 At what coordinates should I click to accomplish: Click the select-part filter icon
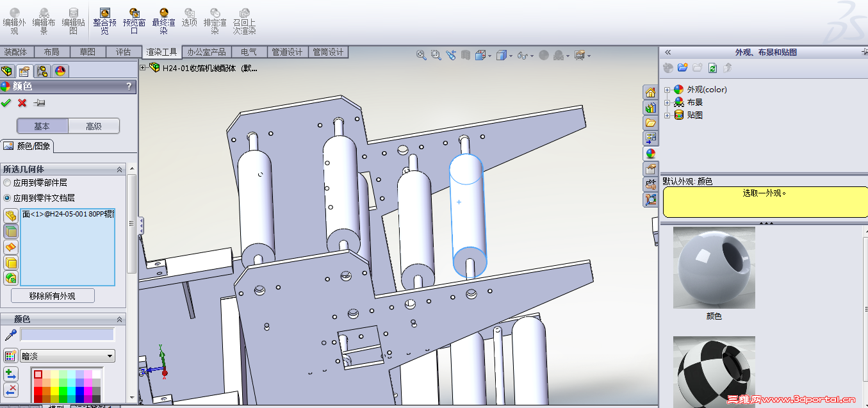point(11,216)
